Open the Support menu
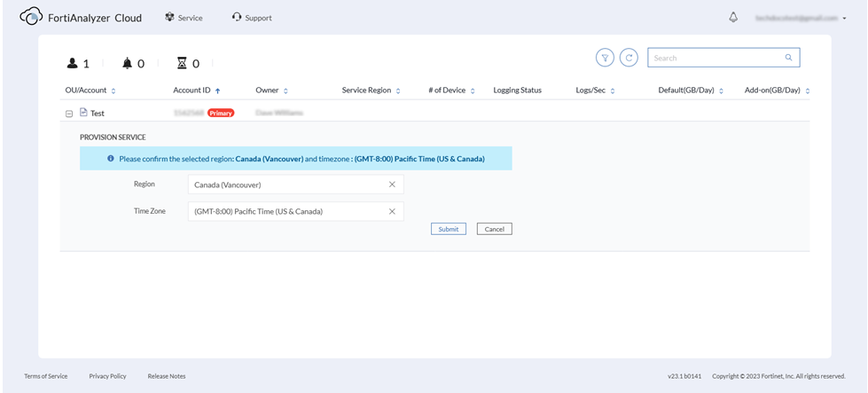 (252, 18)
